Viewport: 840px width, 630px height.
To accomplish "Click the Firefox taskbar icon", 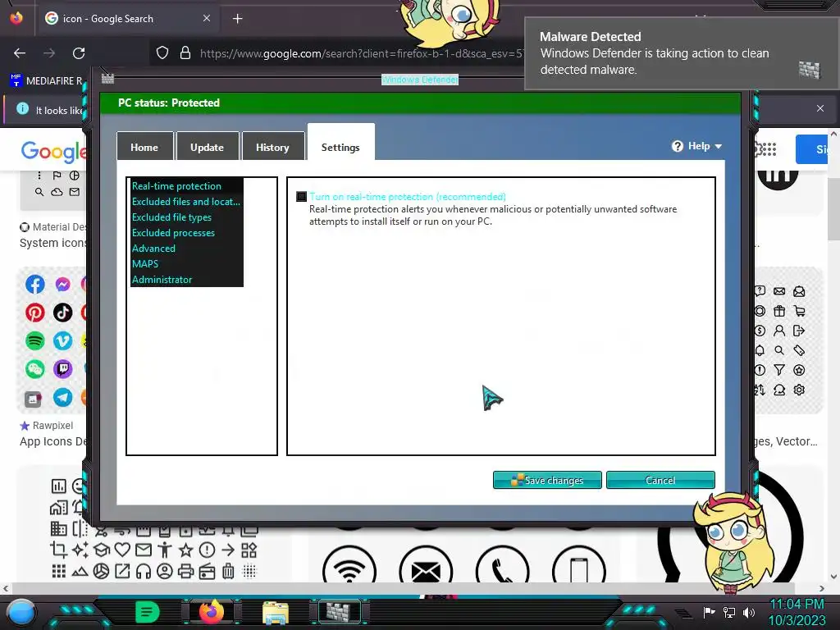I will point(212,612).
